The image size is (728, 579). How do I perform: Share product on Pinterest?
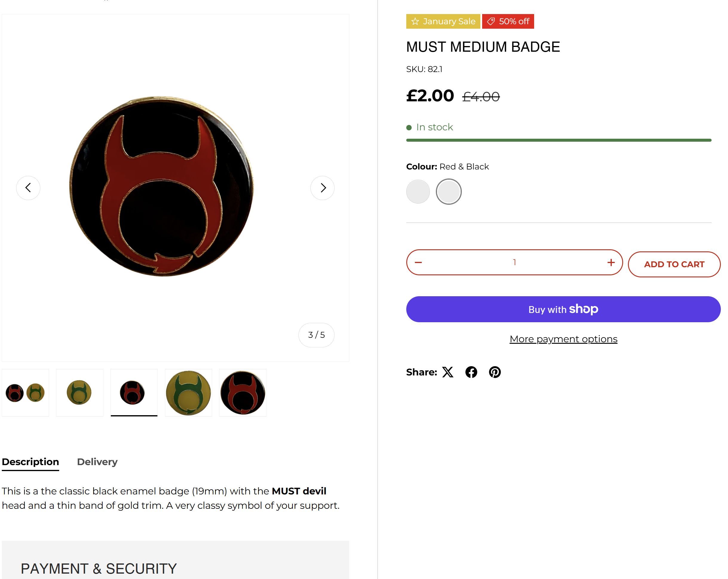tap(495, 372)
